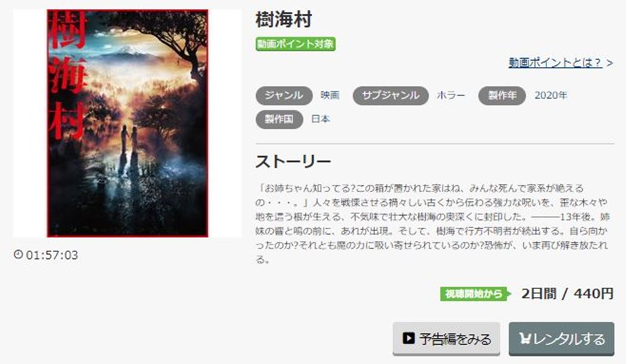Click the arrow next to 動画ポイントとは?
This screenshot has width=626, height=364.
click(x=609, y=63)
